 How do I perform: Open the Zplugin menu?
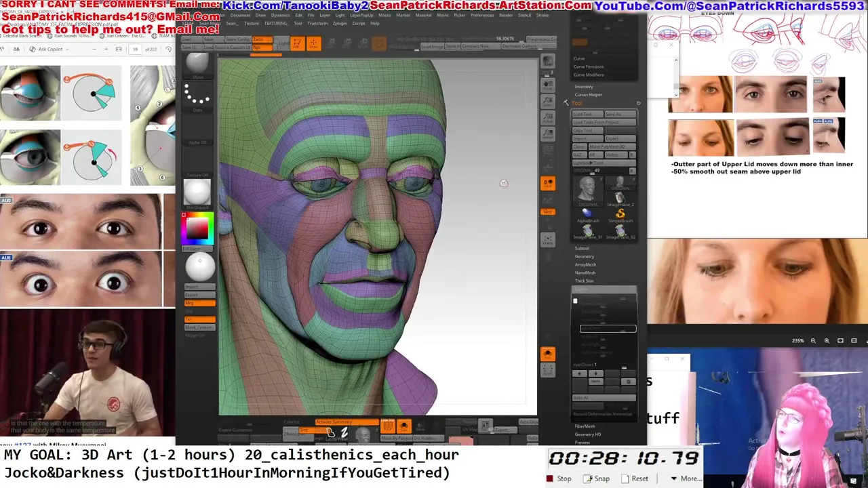tap(340, 23)
